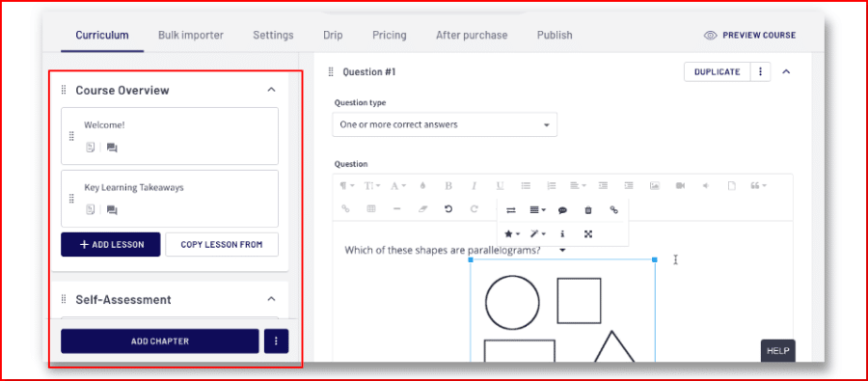Click the text-lesson icon under Welcome!
Screen dimensions: 868x381
click(91, 148)
